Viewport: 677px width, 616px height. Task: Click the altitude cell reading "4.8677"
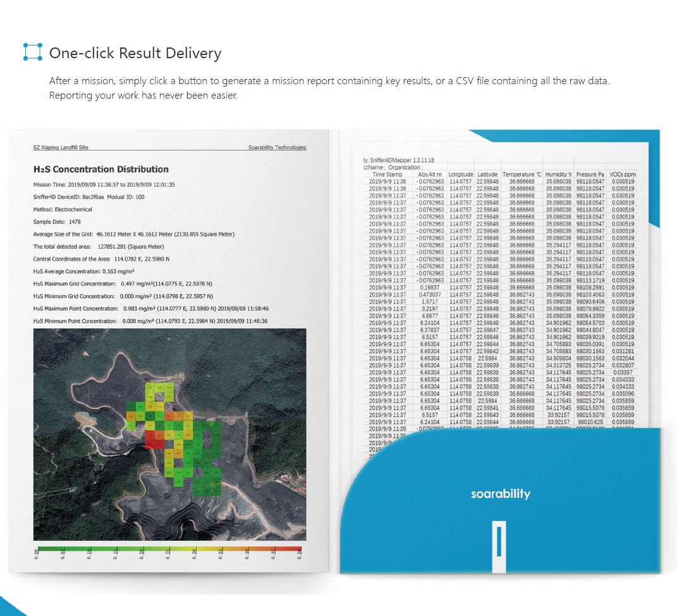coord(430,316)
